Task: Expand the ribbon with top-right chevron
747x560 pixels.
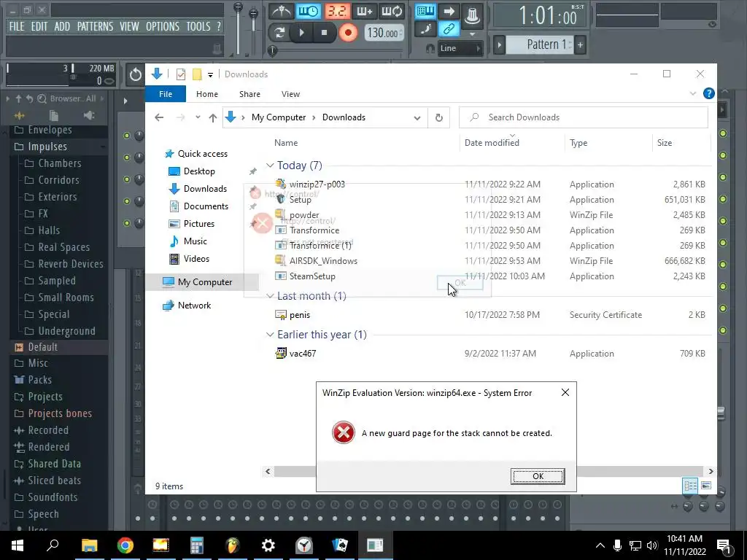Action: [x=693, y=94]
